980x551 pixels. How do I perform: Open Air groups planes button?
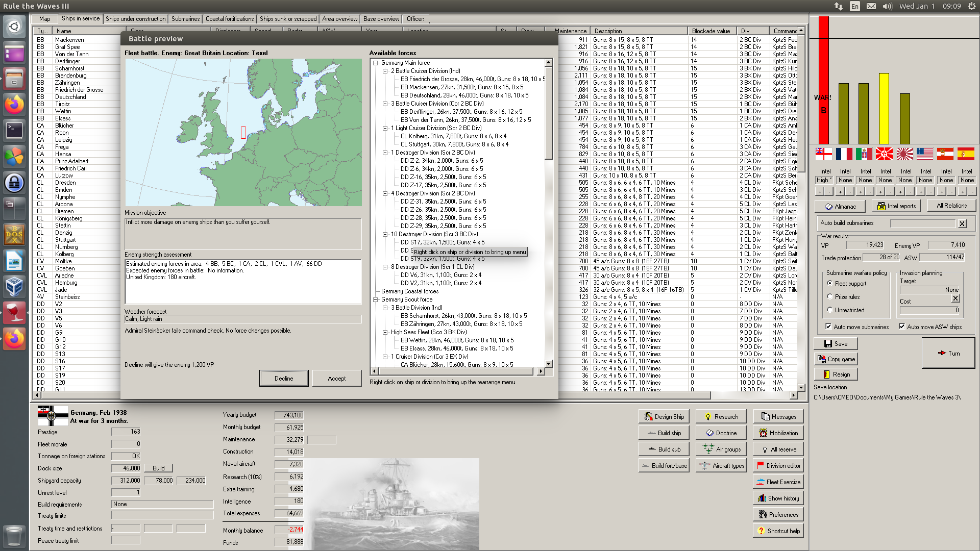(x=721, y=449)
